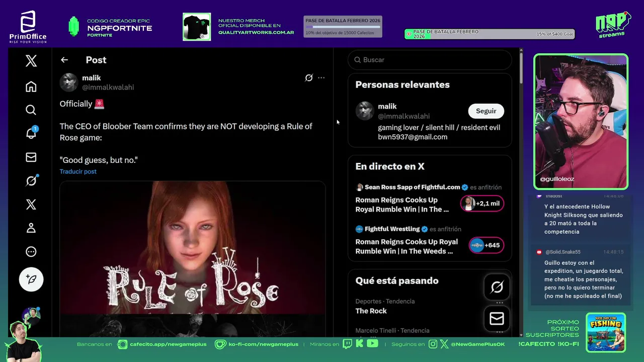
Task: Click Personas relevantes heading
Action: coord(403,85)
